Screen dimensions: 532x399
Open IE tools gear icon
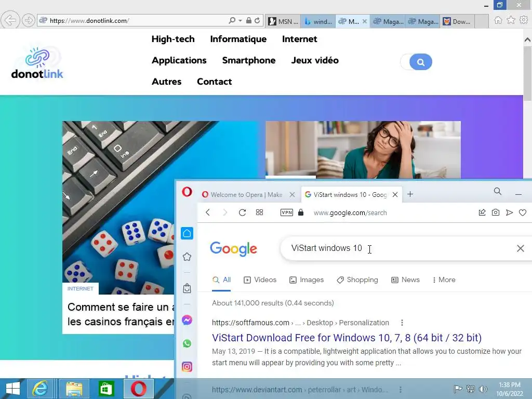pos(524,20)
